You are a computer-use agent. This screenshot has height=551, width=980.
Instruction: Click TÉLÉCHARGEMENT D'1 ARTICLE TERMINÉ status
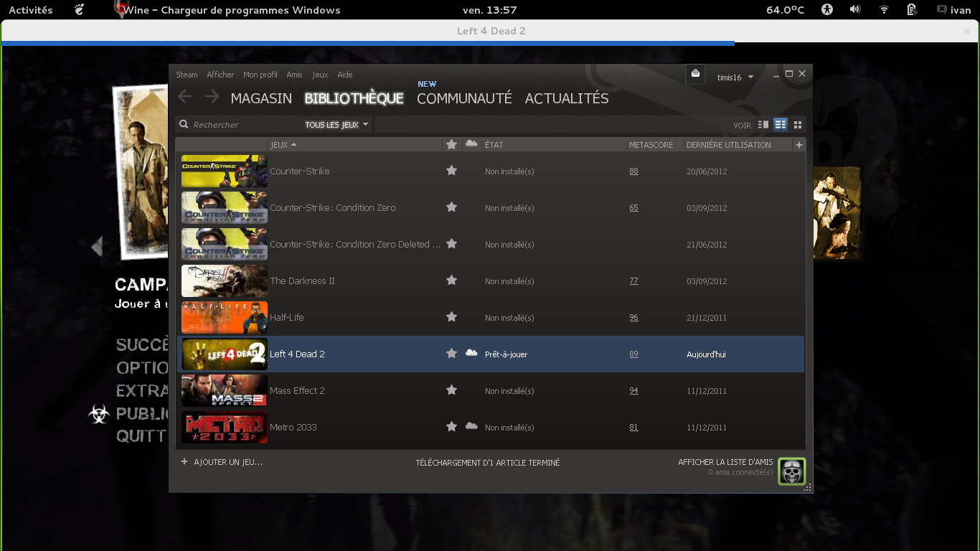tap(488, 463)
